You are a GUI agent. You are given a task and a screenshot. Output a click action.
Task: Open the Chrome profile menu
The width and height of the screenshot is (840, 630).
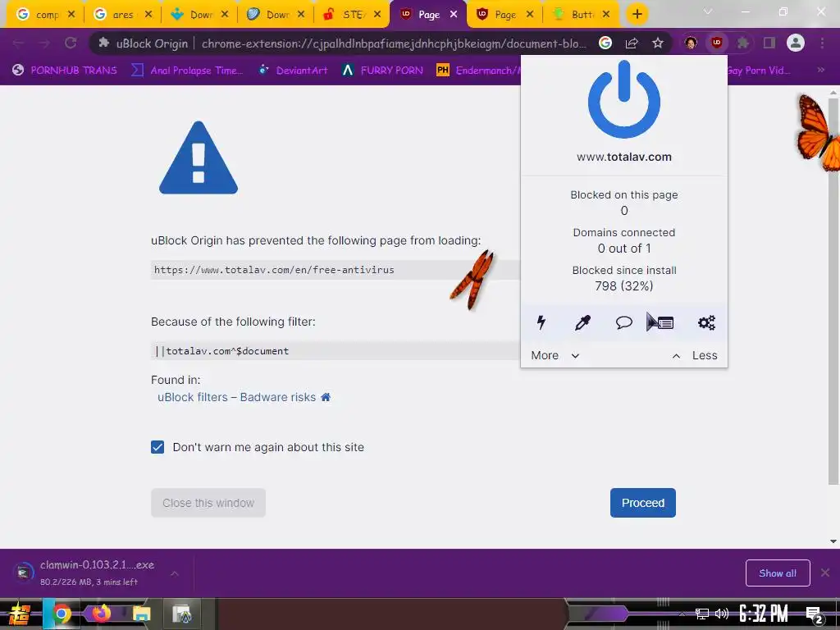point(796,43)
